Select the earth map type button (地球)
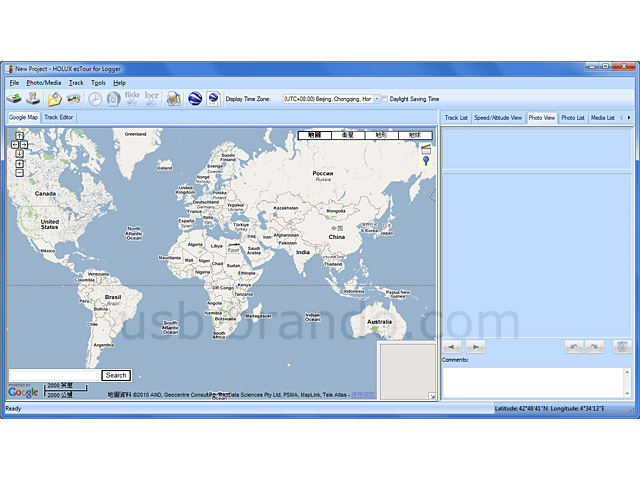 point(415,135)
